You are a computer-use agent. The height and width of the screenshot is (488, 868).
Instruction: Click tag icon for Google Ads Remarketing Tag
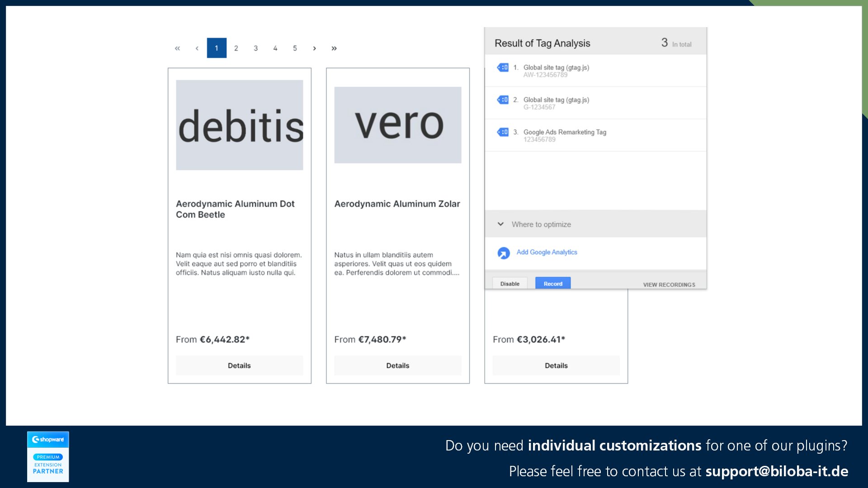click(x=503, y=132)
